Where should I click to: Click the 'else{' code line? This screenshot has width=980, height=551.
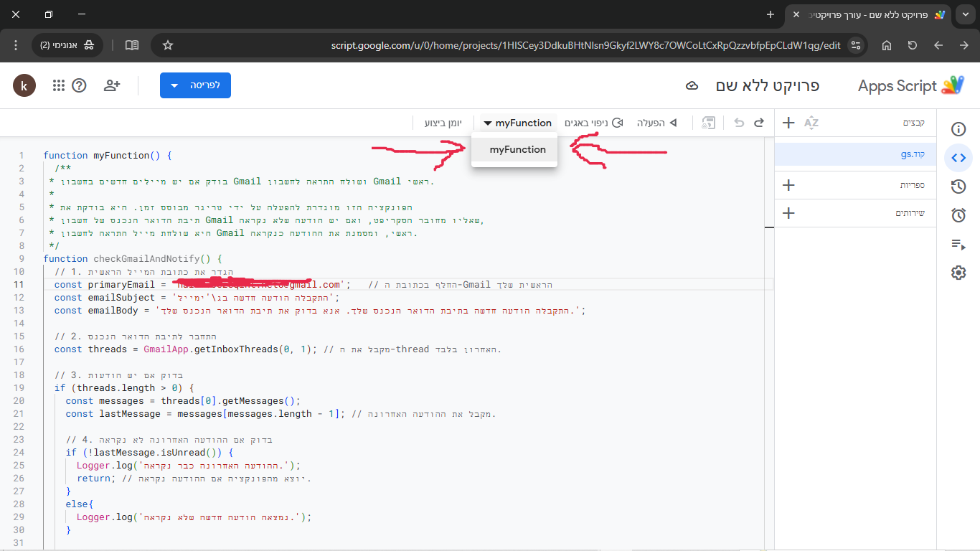[x=80, y=504]
